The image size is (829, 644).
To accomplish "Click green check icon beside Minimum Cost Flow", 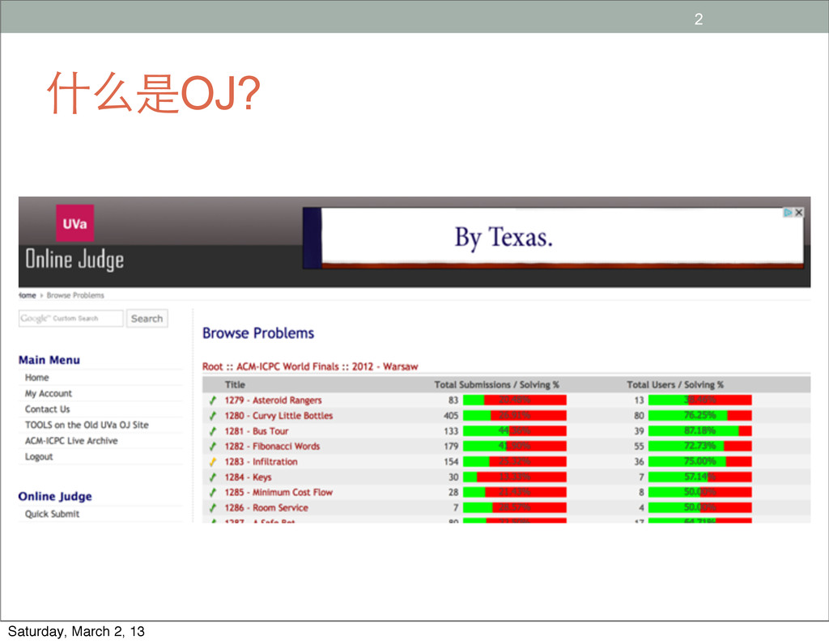I will click(213, 493).
